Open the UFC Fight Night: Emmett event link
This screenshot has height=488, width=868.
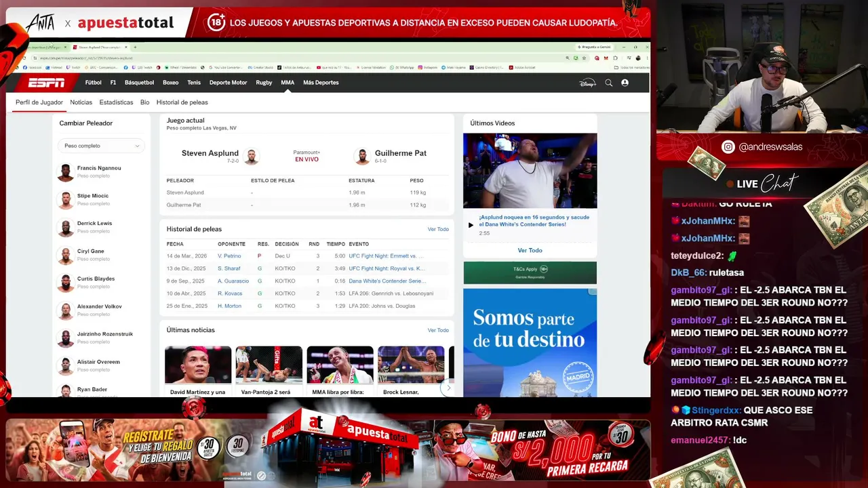[x=386, y=256]
